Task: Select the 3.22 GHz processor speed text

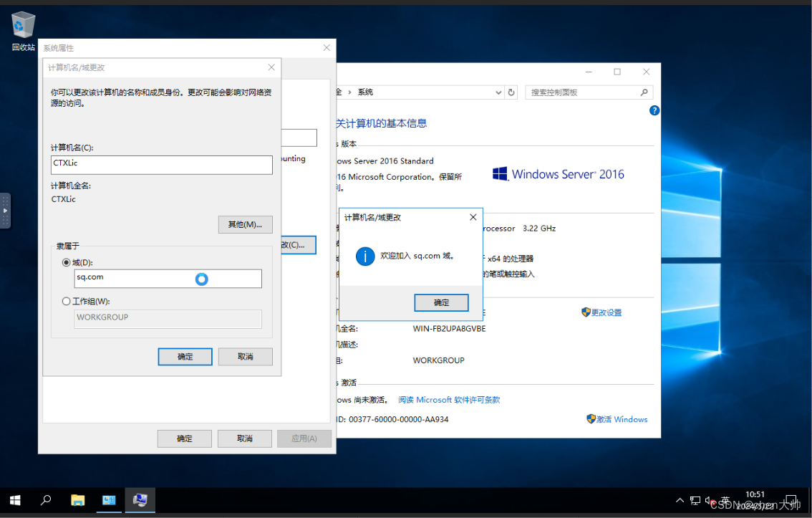Action: point(539,228)
